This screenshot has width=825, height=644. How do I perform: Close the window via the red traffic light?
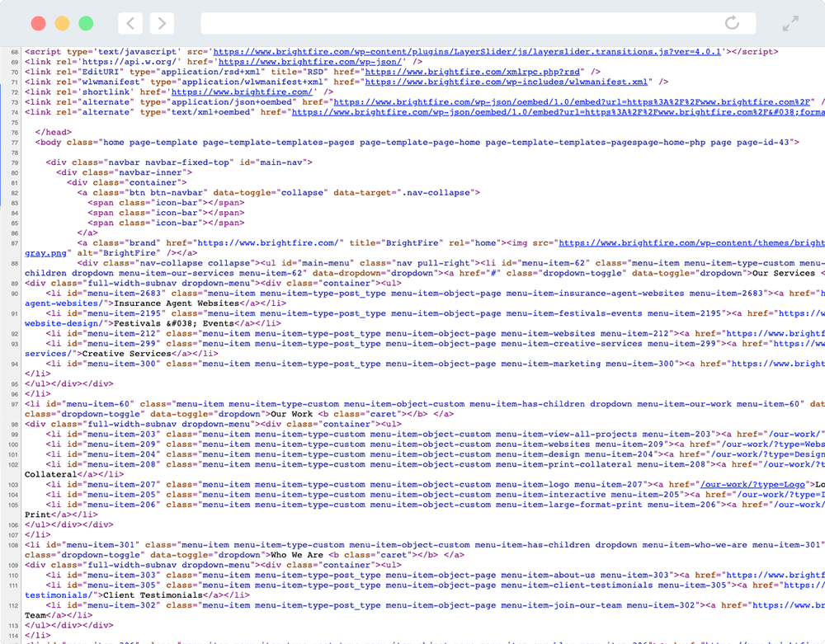tap(36, 22)
